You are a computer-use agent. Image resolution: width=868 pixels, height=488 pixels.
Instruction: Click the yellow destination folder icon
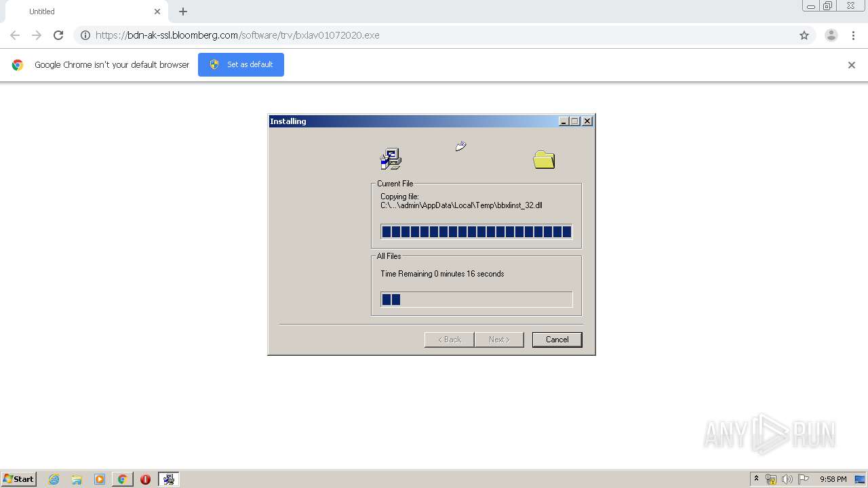tap(544, 160)
